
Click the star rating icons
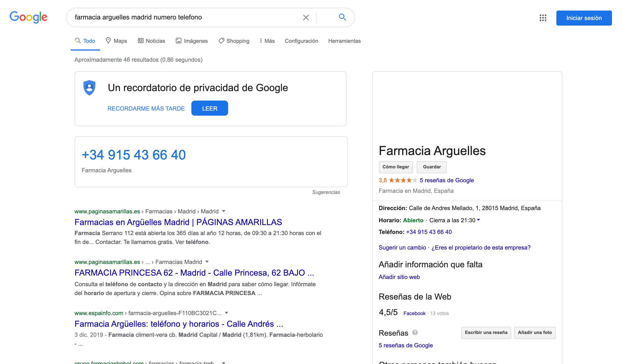(x=403, y=180)
